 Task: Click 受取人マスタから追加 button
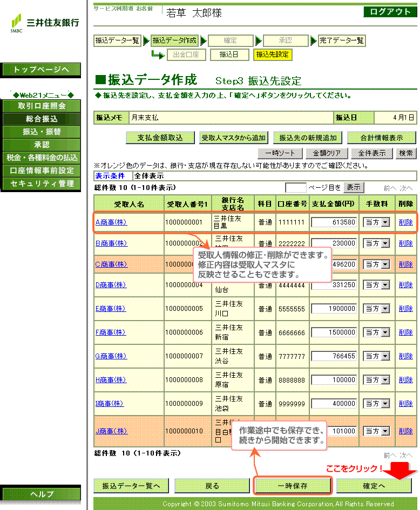234,138
